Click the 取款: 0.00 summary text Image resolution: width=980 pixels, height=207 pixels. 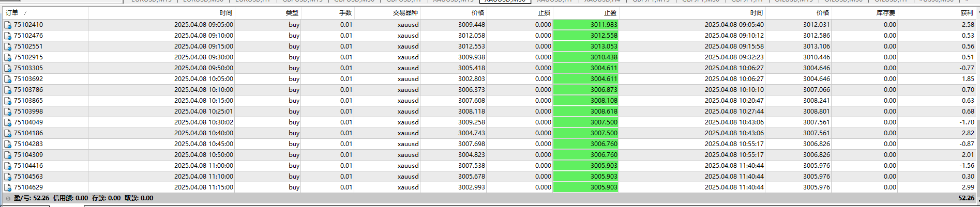pos(139,198)
